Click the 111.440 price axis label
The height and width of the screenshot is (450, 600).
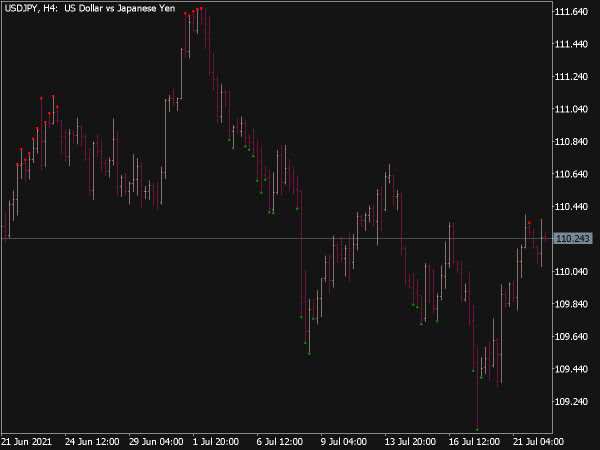(571, 44)
